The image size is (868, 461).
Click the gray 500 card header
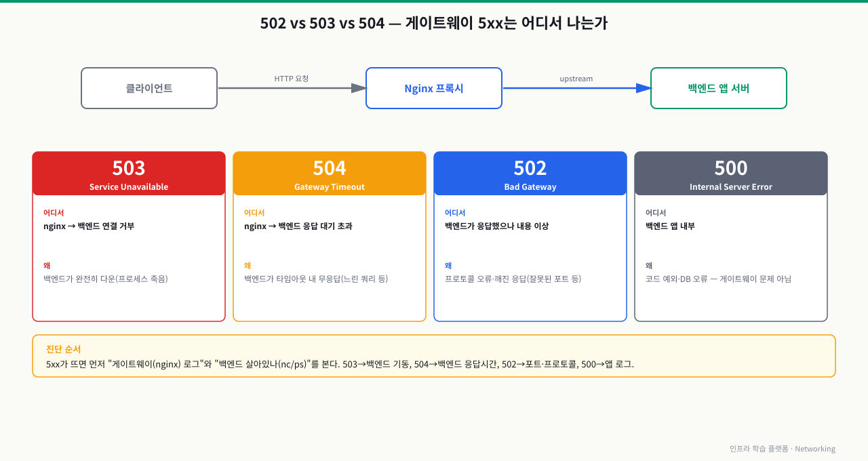coord(731,174)
